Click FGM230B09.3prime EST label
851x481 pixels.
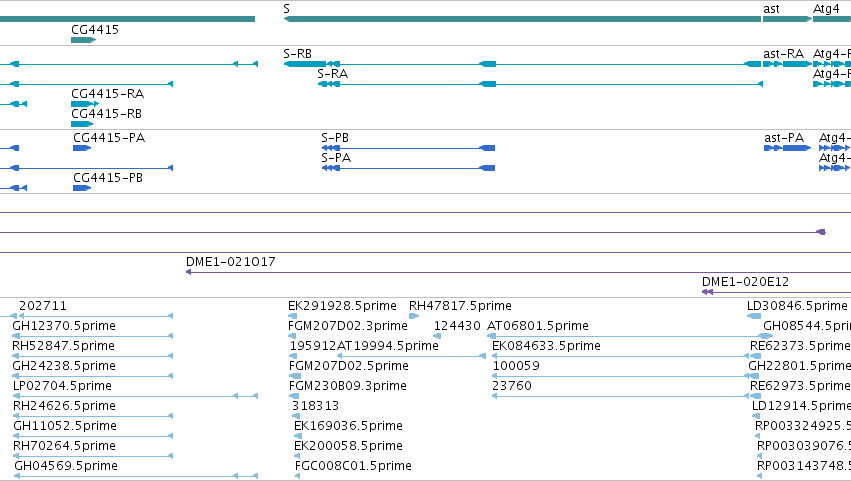tap(347, 386)
